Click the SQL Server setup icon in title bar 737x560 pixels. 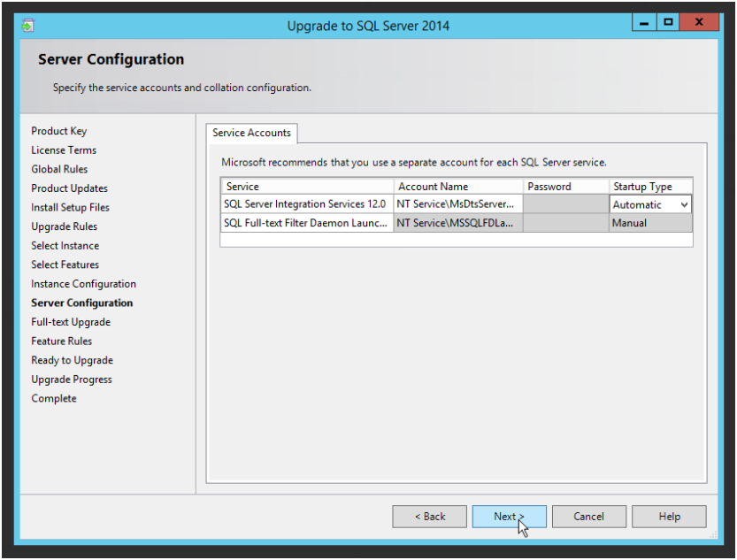click(27, 25)
